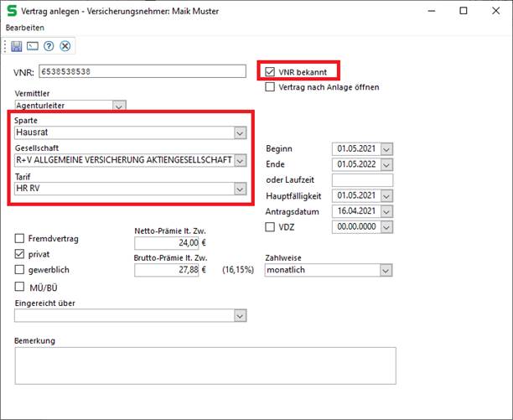Open help via question mark icon

(x=49, y=45)
